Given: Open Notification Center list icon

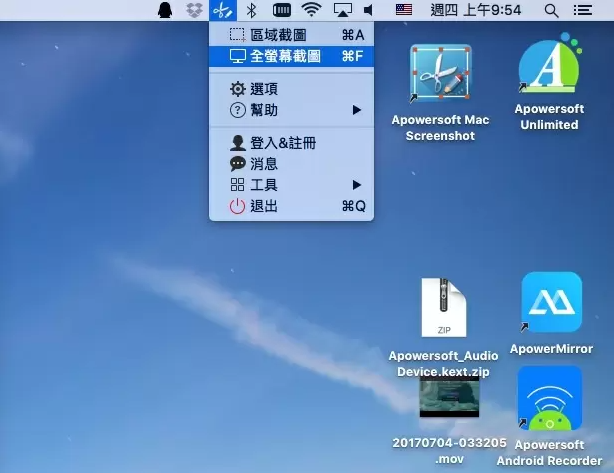Looking at the screenshot, I should (x=583, y=10).
